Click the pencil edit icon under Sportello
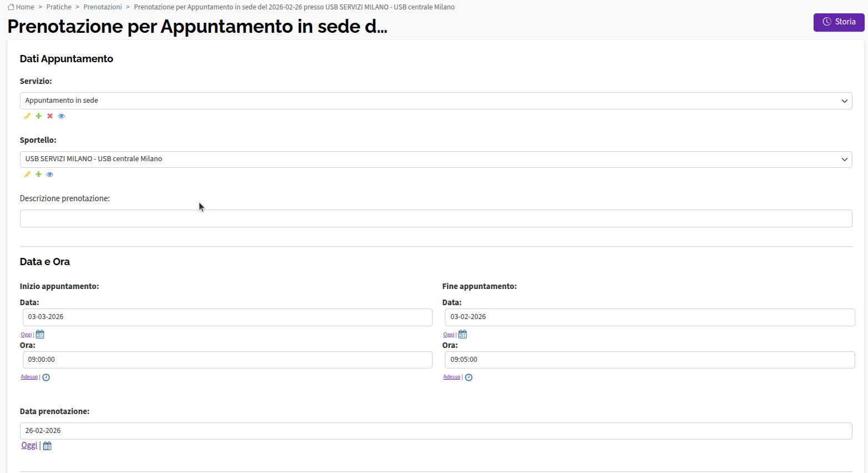Image resolution: width=868 pixels, height=473 pixels. [x=27, y=175]
